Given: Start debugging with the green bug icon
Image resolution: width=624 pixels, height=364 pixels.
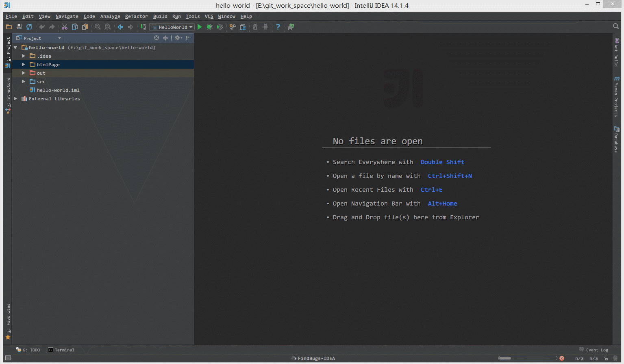Looking at the screenshot, I should (x=209, y=27).
